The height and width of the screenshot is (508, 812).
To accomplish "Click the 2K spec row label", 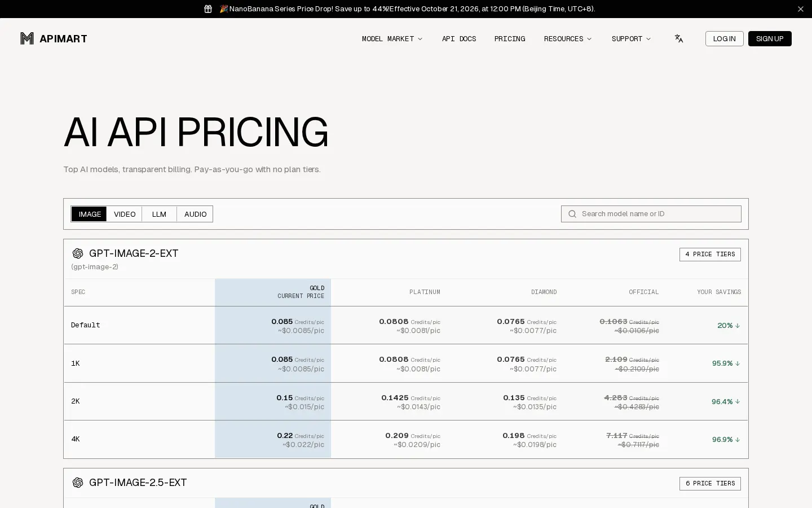I will (76, 401).
